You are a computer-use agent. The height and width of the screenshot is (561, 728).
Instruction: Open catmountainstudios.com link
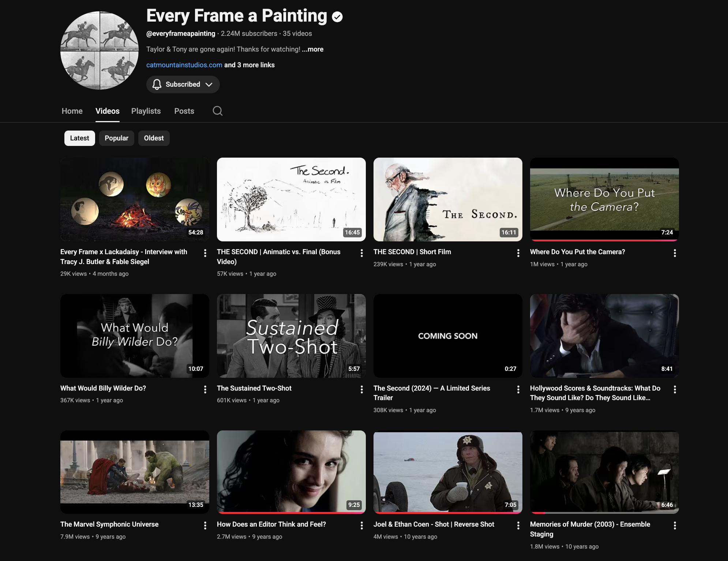[x=184, y=65]
